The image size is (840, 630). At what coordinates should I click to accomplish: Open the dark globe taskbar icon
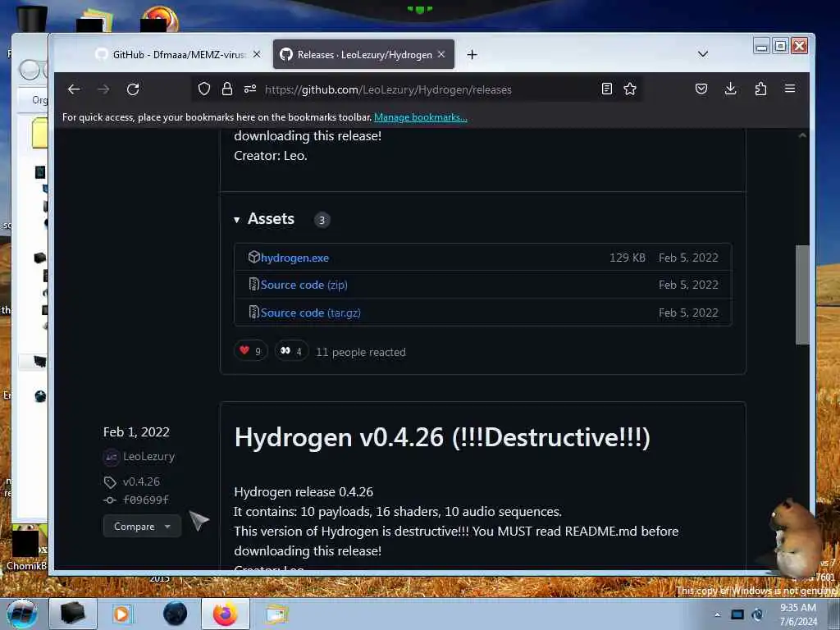pyautogui.click(x=176, y=614)
